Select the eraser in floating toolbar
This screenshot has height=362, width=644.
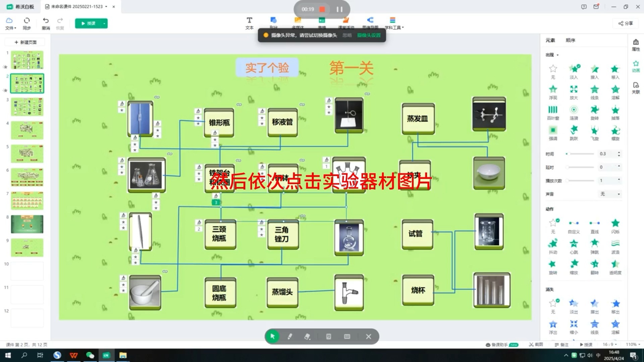point(307,336)
